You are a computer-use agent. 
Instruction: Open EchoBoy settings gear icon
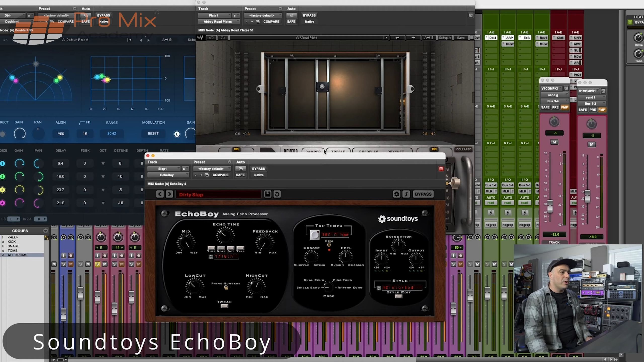(396, 194)
